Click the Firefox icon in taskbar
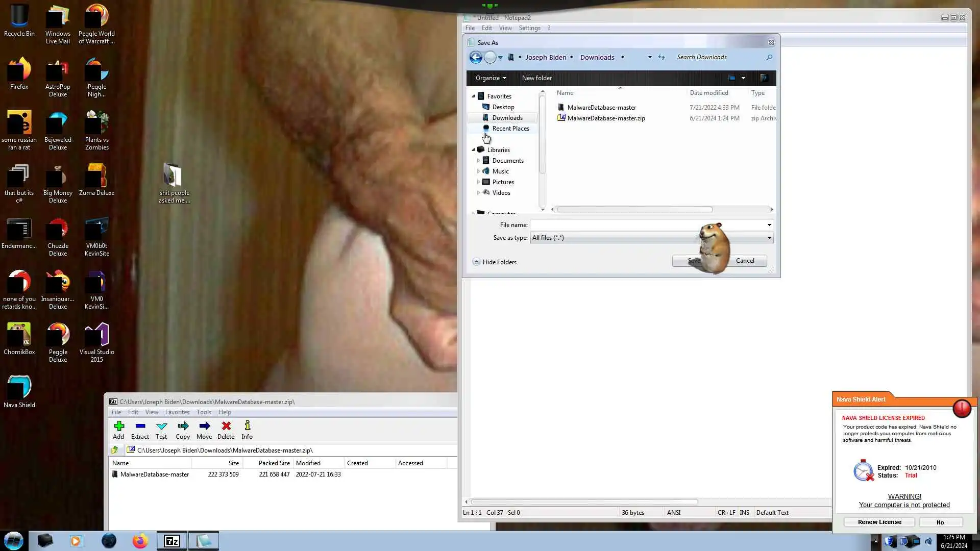The width and height of the screenshot is (980, 551). click(140, 541)
